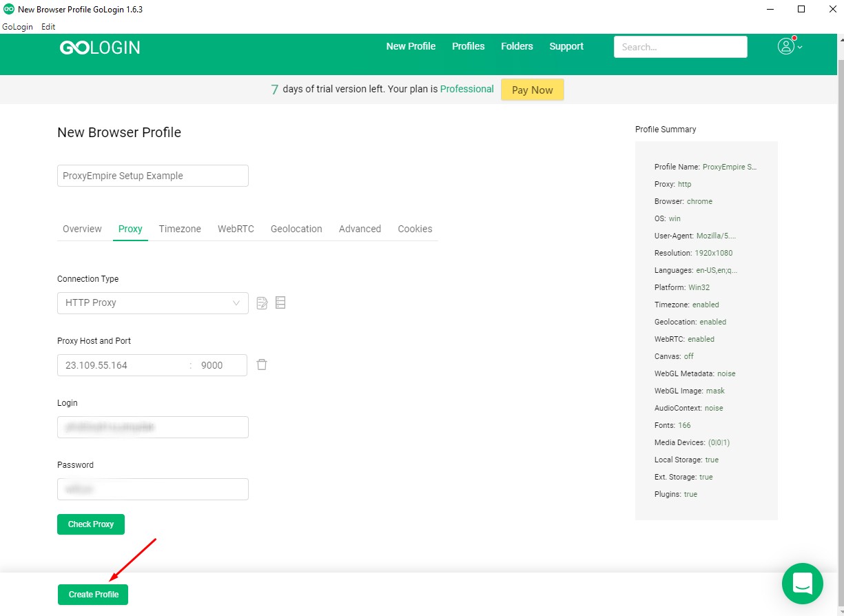Image resolution: width=844 pixels, height=616 pixels.
Task: Open the Geolocation tab
Action: click(296, 229)
